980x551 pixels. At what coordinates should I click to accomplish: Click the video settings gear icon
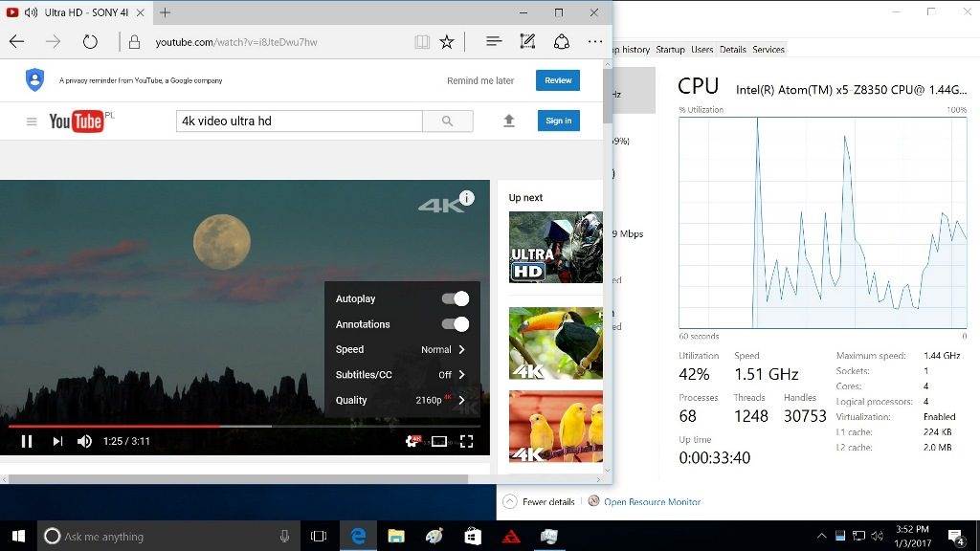[412, 441]
